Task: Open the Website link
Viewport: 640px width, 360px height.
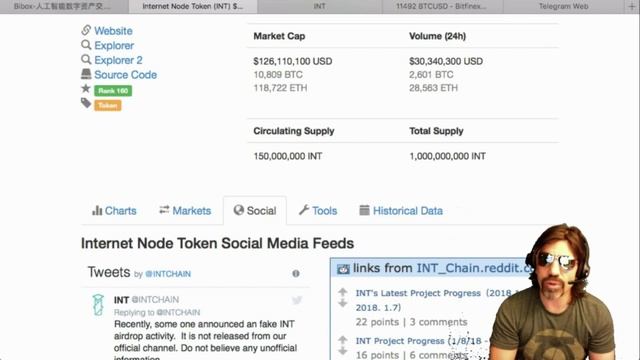Action: (113, 31)
